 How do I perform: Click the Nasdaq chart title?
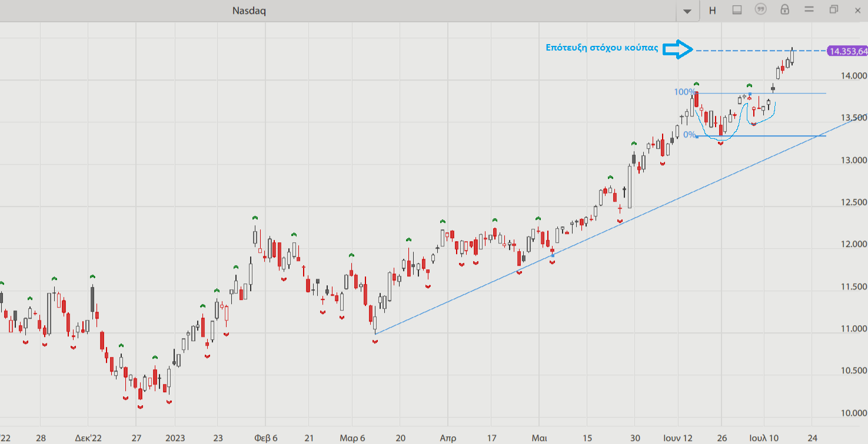tap(249, 11)
